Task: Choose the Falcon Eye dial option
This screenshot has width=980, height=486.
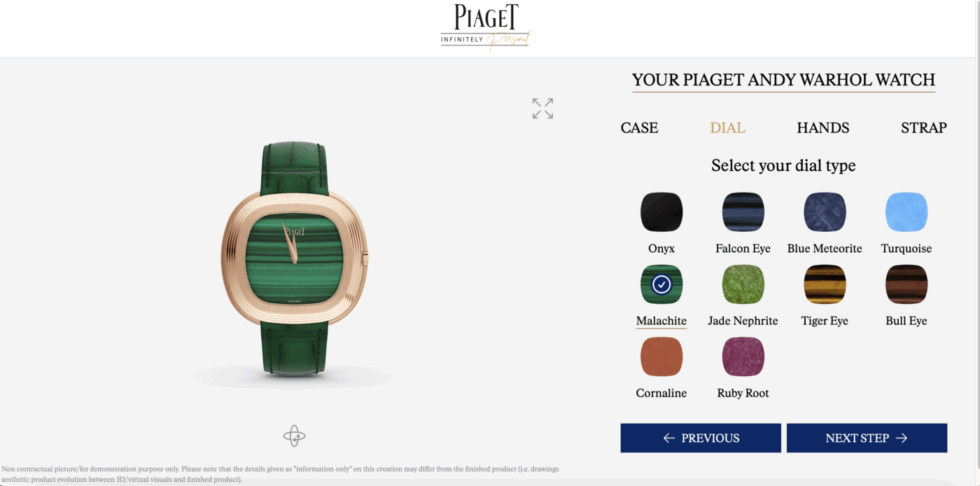Action: point(743,212)
